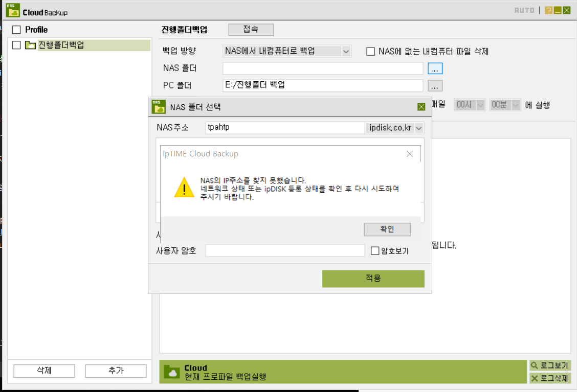Confirm the alert with 확인 button
Screen dimensions: 577x392
[x=387, y=229]
